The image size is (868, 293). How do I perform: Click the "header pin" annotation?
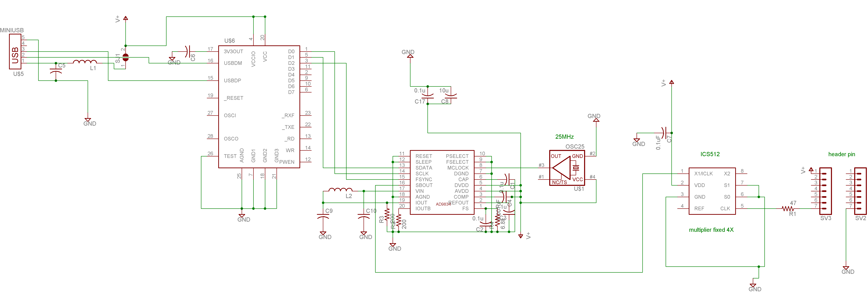(841, 154)
